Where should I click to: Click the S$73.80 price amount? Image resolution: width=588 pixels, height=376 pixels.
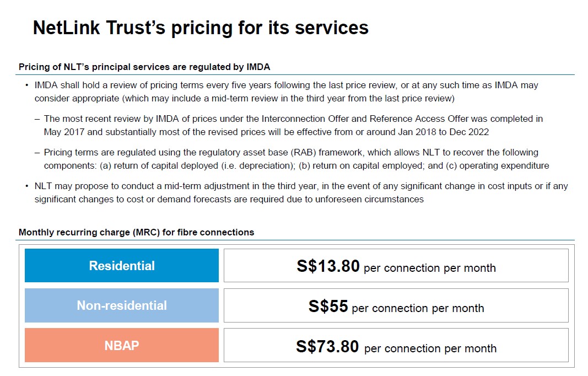tap(327, 347)
